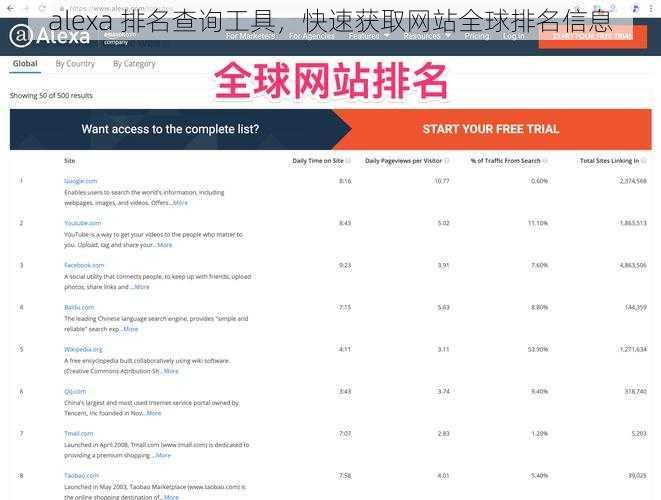Image resolution: width=661 pixels, height=500 pixels.
Task: Expand More in the Google.com description
Action: [x=180, y=203]
